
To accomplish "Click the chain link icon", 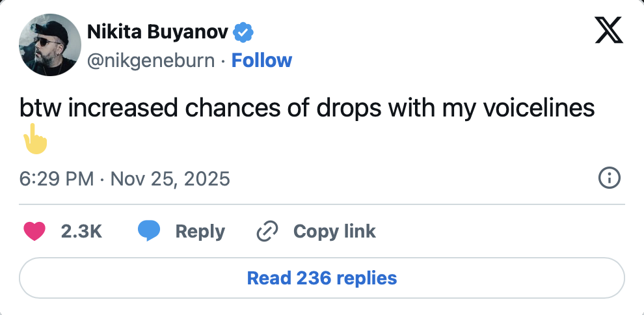I will 267,231.
